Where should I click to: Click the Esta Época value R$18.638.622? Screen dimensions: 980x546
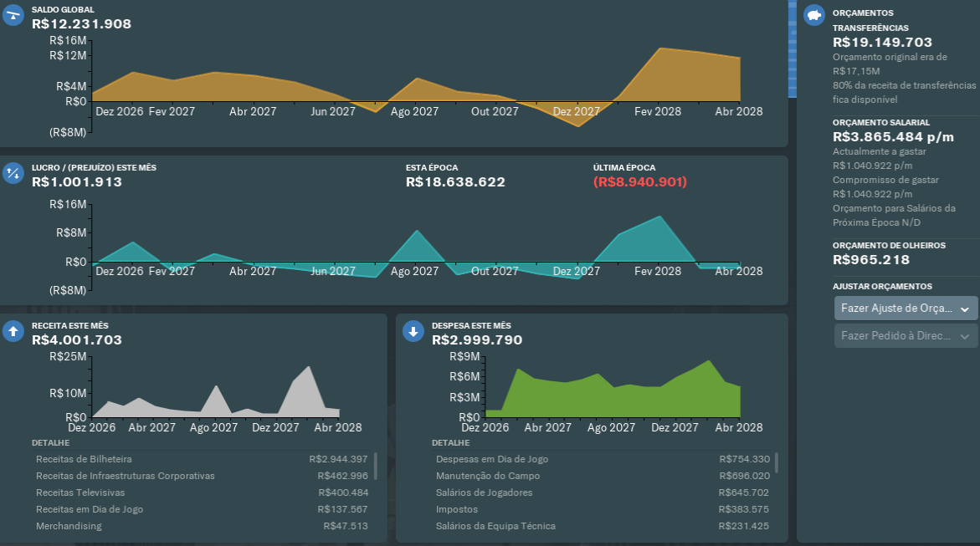click(455, 181)
